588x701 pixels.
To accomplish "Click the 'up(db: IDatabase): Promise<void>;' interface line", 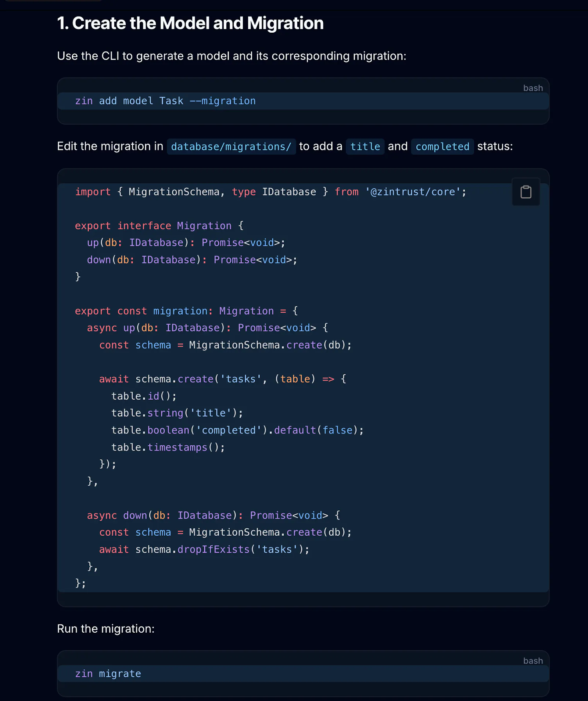I will point(186,242).
